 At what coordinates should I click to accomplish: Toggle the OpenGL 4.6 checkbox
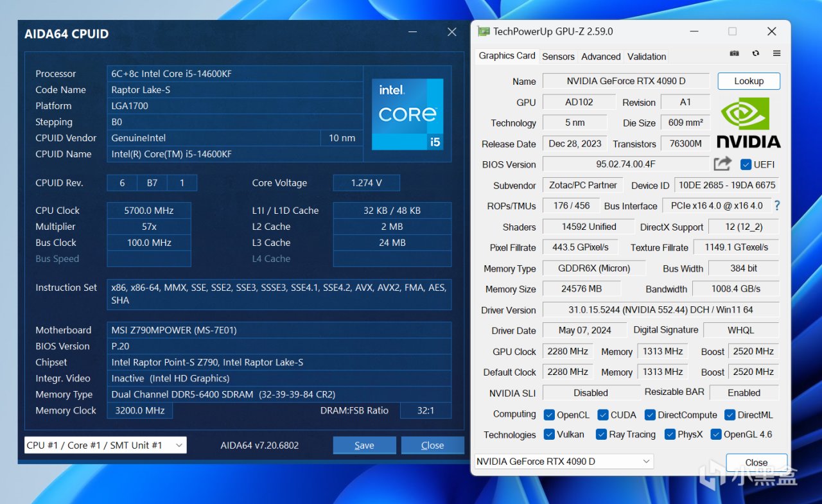pos(716,434)
